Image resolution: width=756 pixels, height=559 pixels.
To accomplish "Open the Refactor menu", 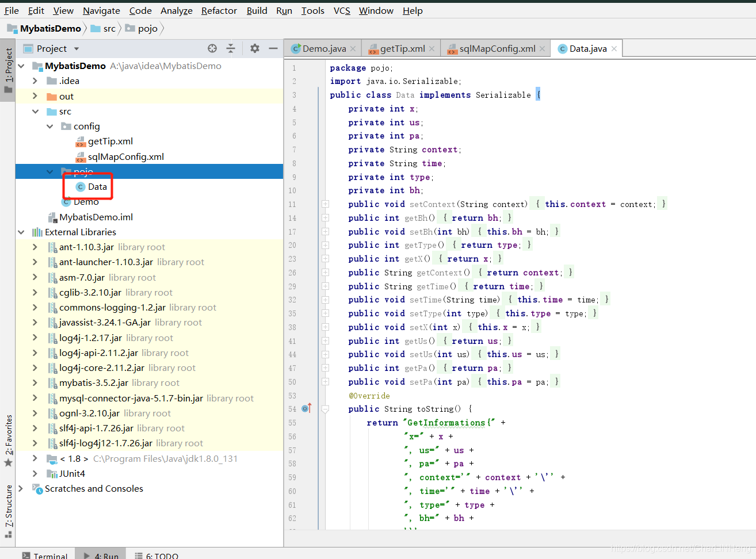I will (x=219, y=10).
